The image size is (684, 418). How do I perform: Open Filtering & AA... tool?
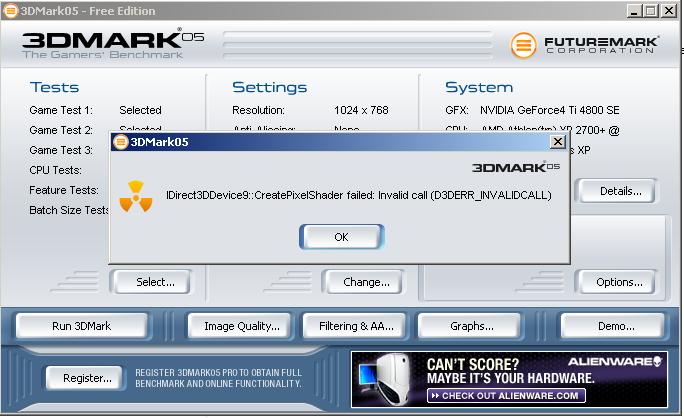[x=354, y=326]
